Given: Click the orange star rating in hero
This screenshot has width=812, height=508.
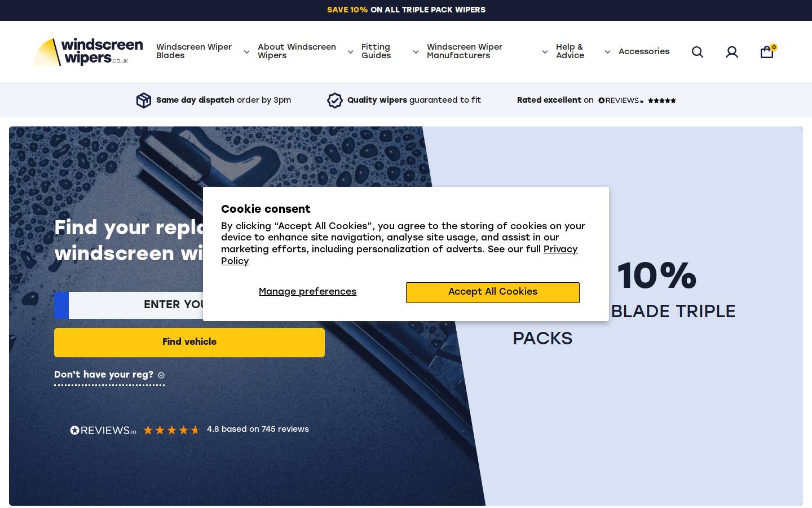Looking at the screenshot, I should coord(171,430).
